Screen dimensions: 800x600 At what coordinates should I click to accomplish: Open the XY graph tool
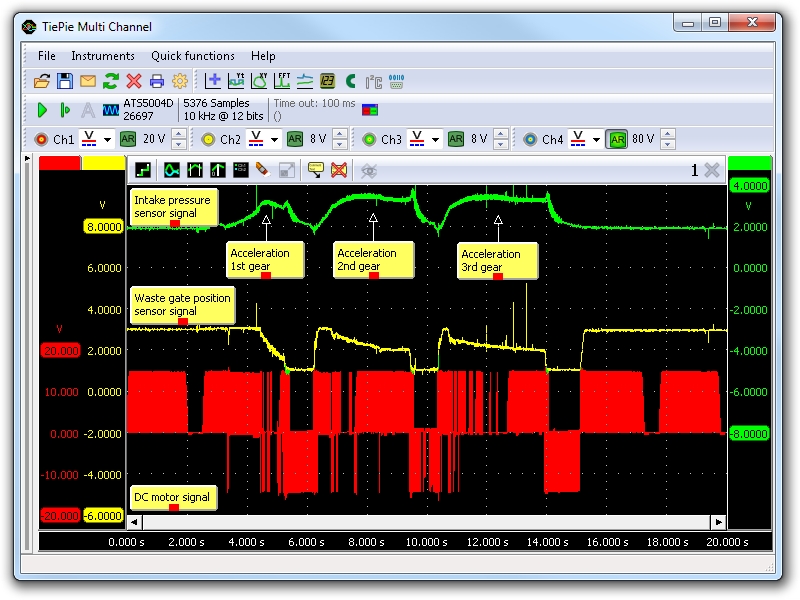[259, 81]
